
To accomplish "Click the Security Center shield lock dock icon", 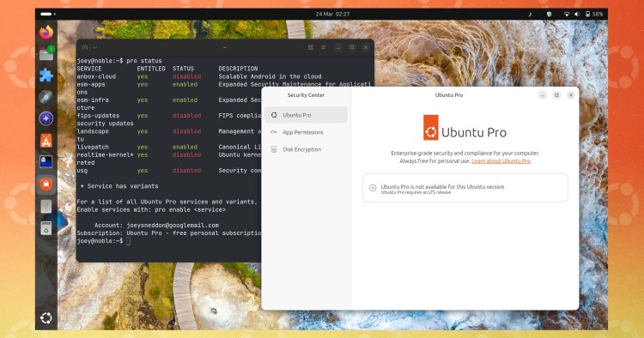I will [46, 184].
